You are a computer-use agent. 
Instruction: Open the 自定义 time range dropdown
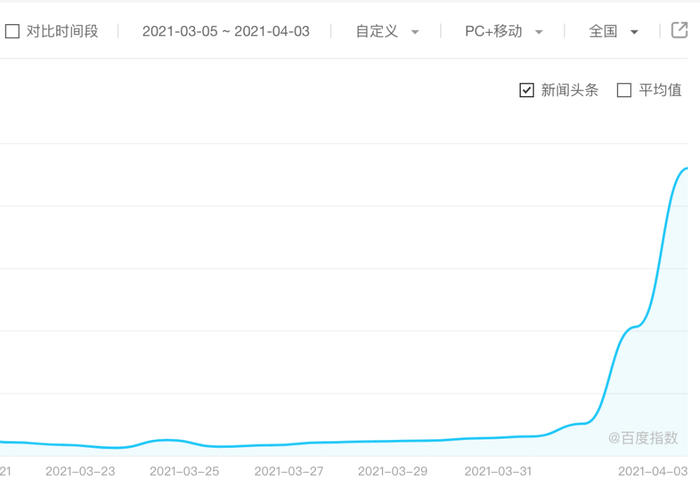point(387,31)
